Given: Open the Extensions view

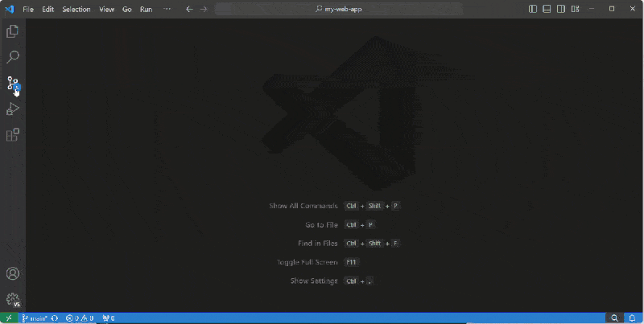Looking at the screenshot, I should click(x=13, y=135).
